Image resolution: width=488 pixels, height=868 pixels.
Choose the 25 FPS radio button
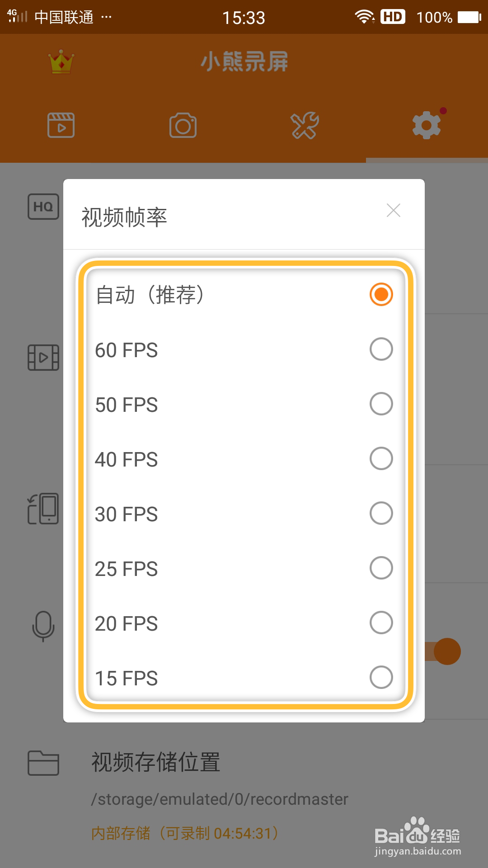coord(381,568)
